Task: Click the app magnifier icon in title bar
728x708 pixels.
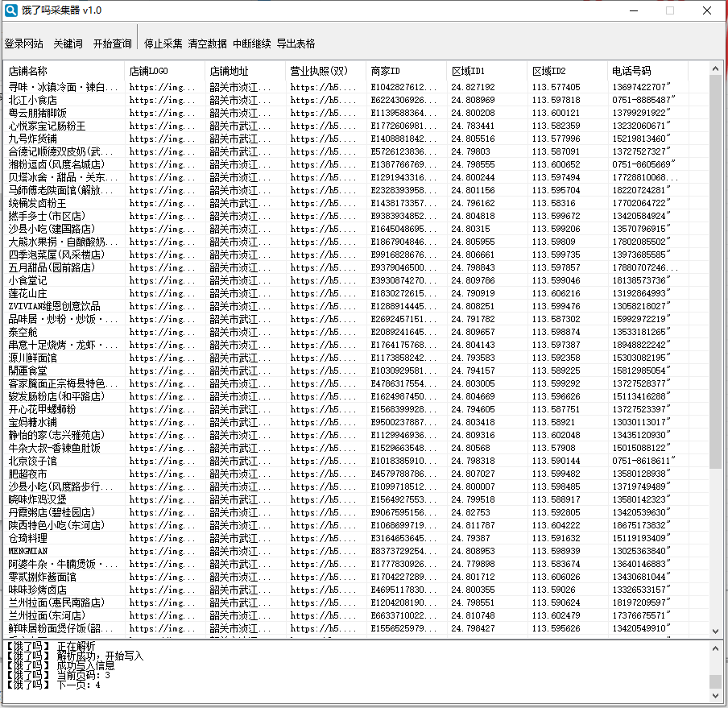Action: pos(10,10)
